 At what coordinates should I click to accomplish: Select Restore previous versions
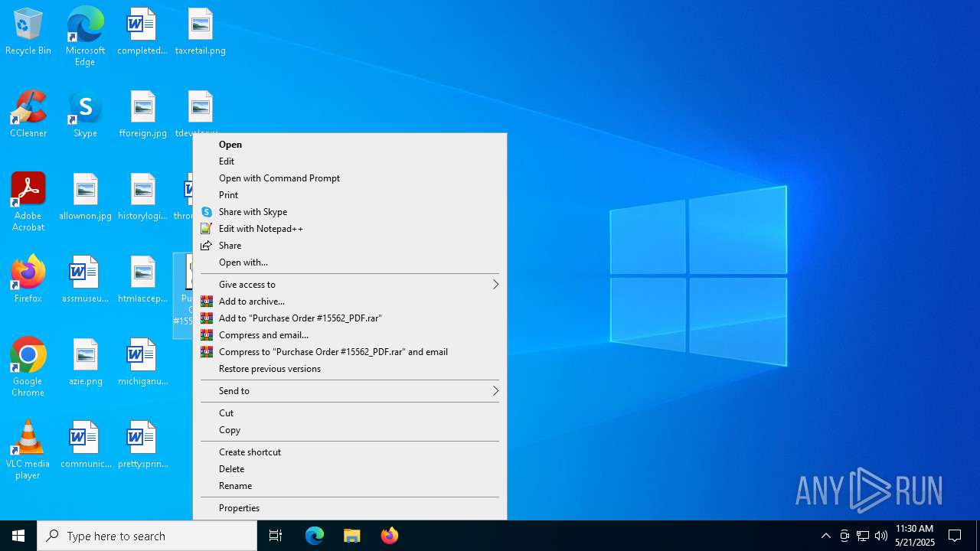point(350,369)
